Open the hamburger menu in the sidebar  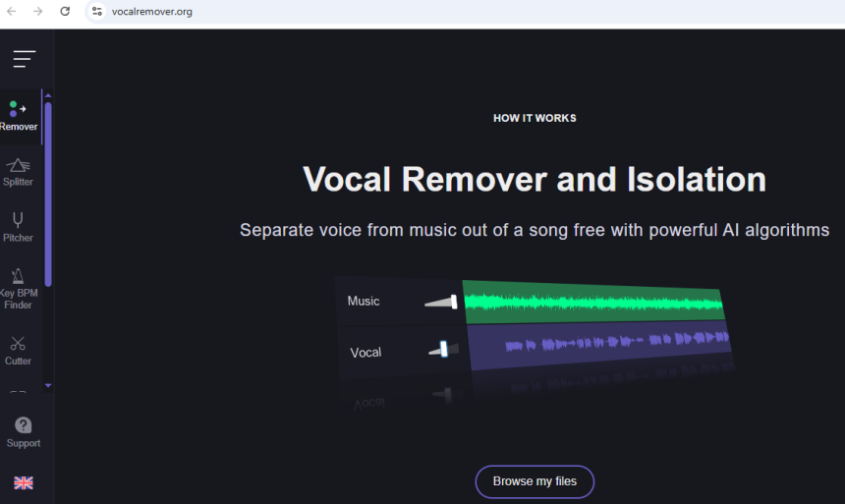24,59
